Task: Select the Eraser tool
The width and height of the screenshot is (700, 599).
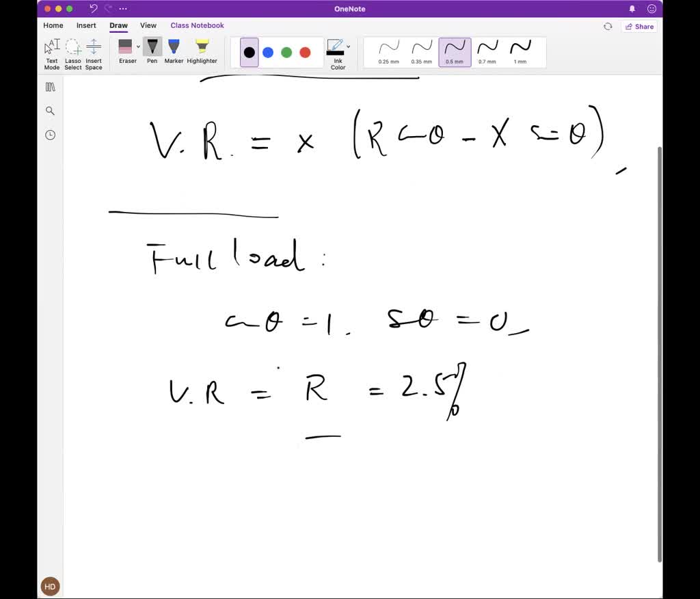Action: tap(127, 51)
